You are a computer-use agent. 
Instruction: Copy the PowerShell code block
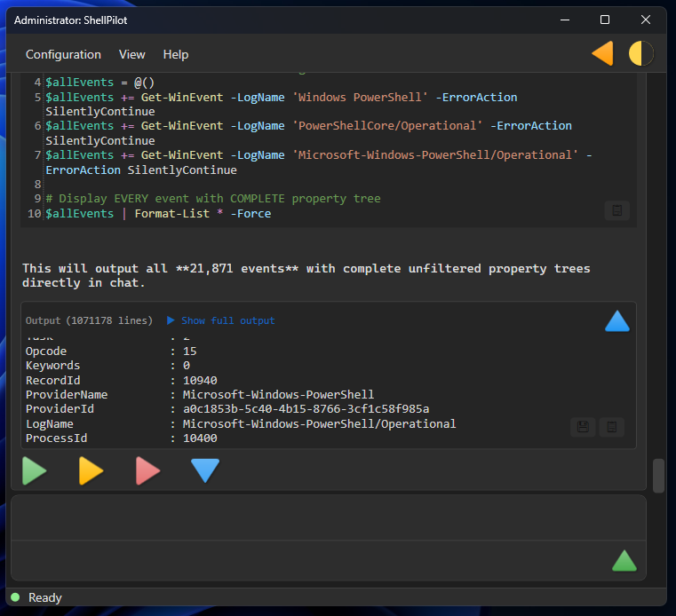tap(617, 210)
